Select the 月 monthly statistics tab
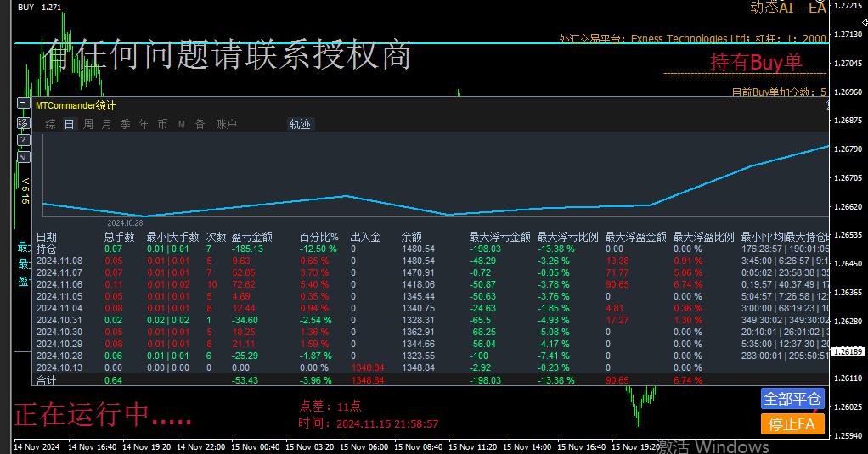Screen dimensions: 868x454 tap(106, 124)
